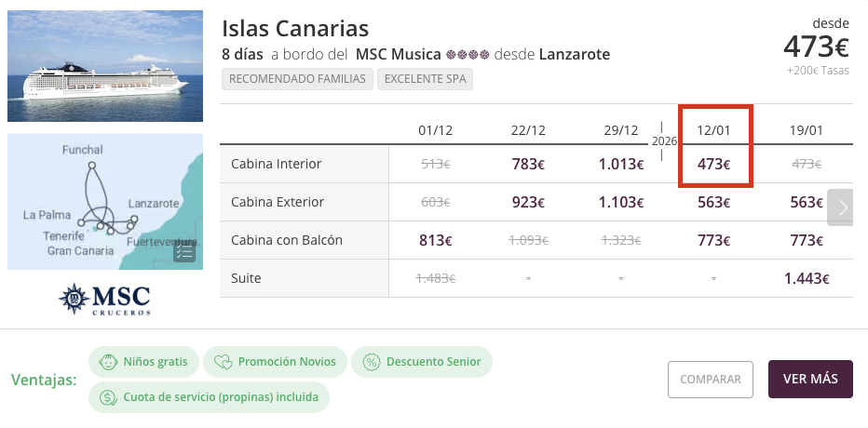The width and height of the screenshot is (868, 428).
Task: Choose the 473€ Cabina Interior price on 12/01
Action: pyautogui.click(x=714, y=165)
